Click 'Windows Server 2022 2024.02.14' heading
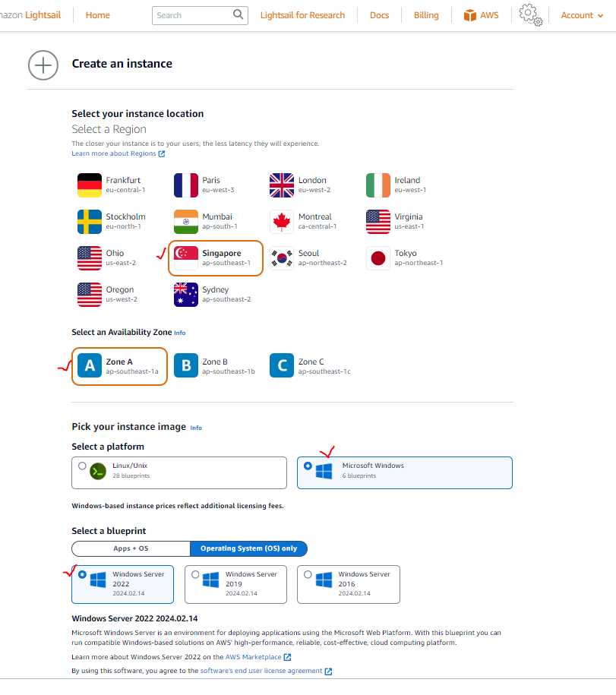Screen dimensions: 616x695 134,618
